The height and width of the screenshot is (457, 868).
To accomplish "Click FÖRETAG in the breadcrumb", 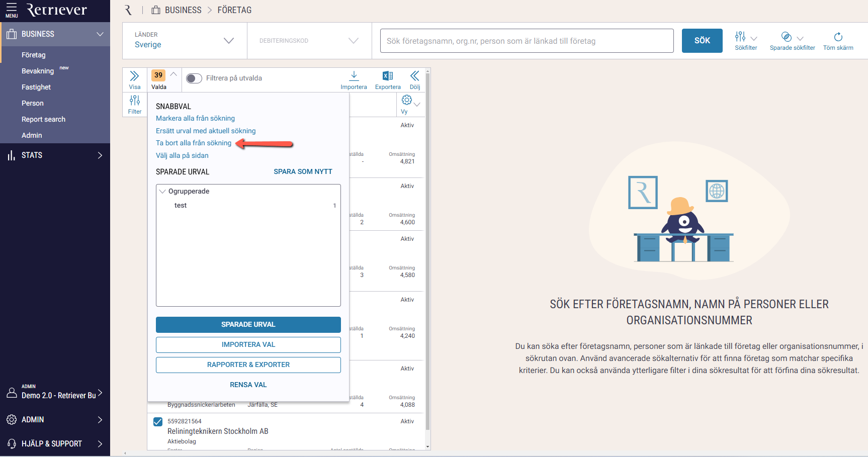I will click(234, 10).
